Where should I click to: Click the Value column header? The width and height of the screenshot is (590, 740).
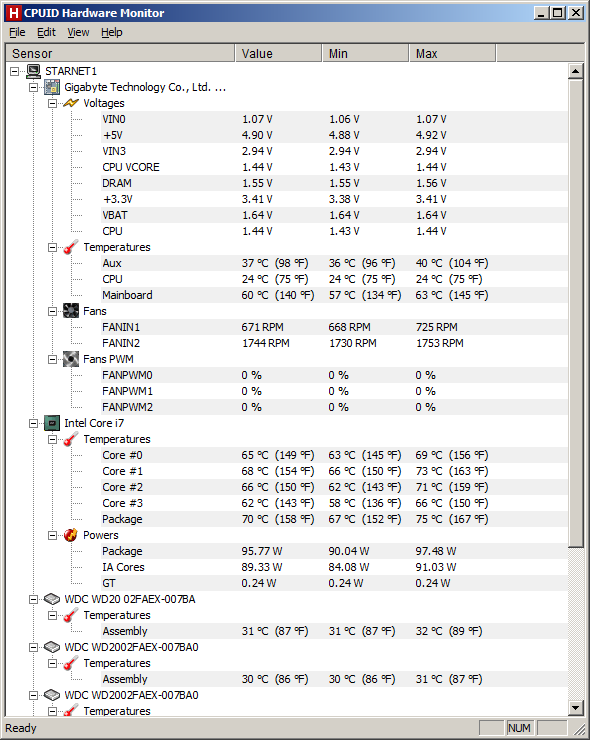coord(278,53)
